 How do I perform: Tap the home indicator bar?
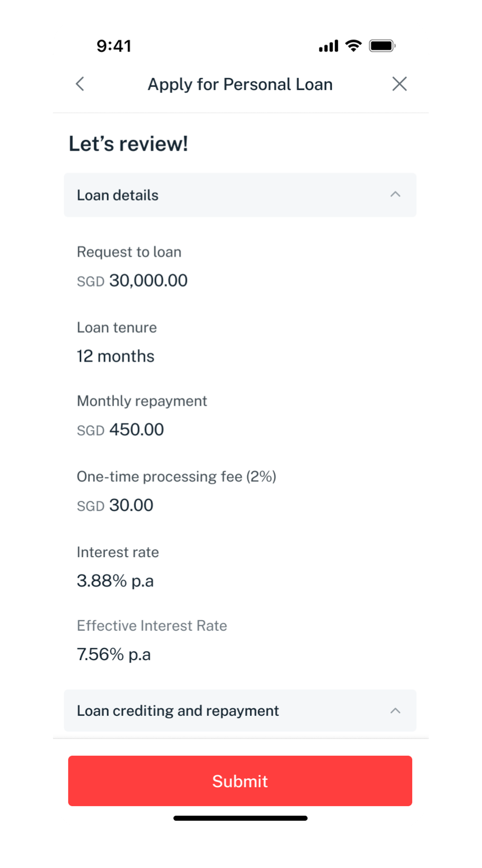tap(240, 818)
